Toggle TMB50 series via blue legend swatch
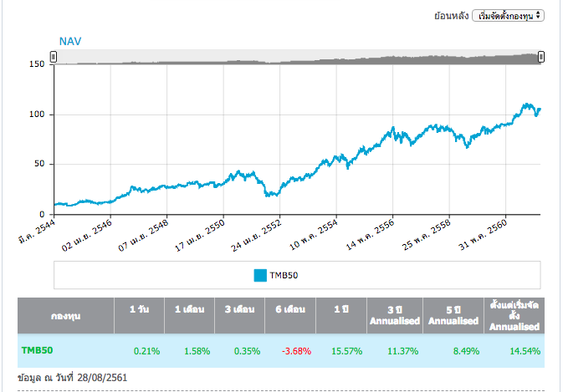The image size is (563, 392). pos(260,274)
